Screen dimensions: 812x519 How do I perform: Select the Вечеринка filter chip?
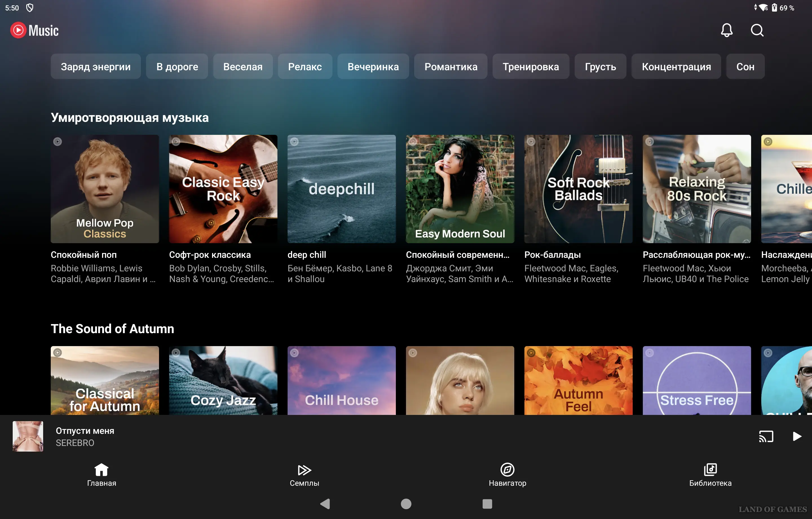pos(373,67)
